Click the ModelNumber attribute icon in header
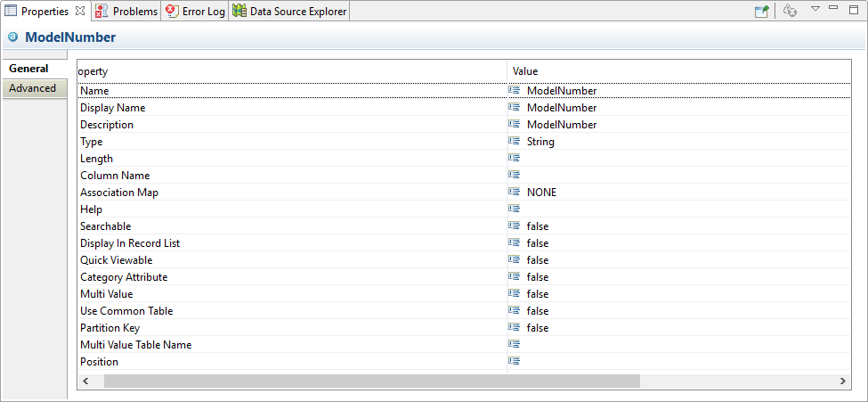 (x=13, y=37)
